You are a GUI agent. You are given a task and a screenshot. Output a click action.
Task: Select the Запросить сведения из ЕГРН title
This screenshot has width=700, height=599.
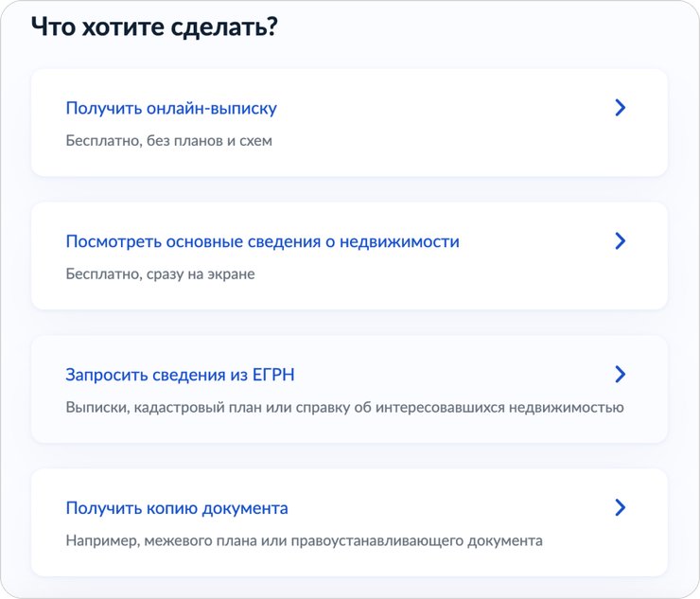(180, 375)
